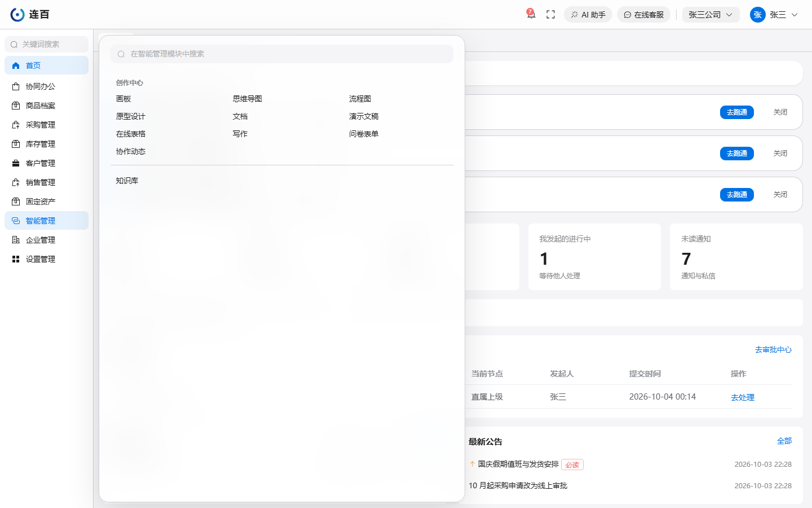
Task: Click the 库存管理 sidebar icon
Action: coord(16,144)
